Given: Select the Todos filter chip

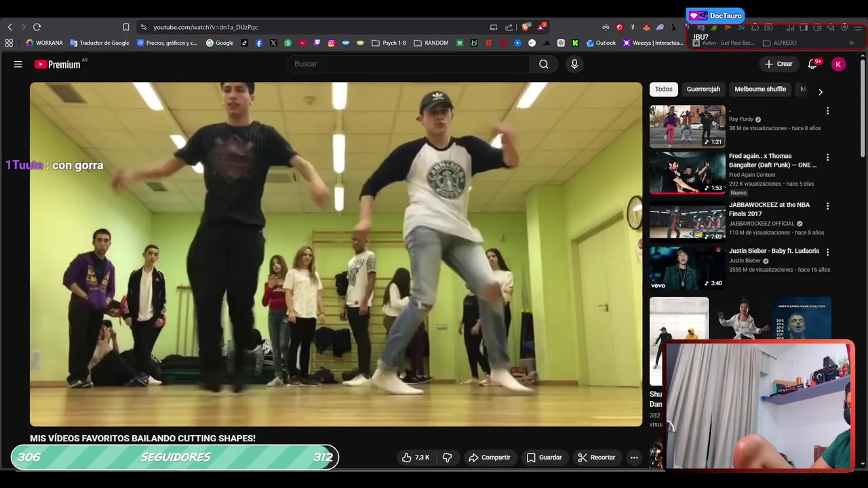Looking at the screenshot, I should (664, 89).
